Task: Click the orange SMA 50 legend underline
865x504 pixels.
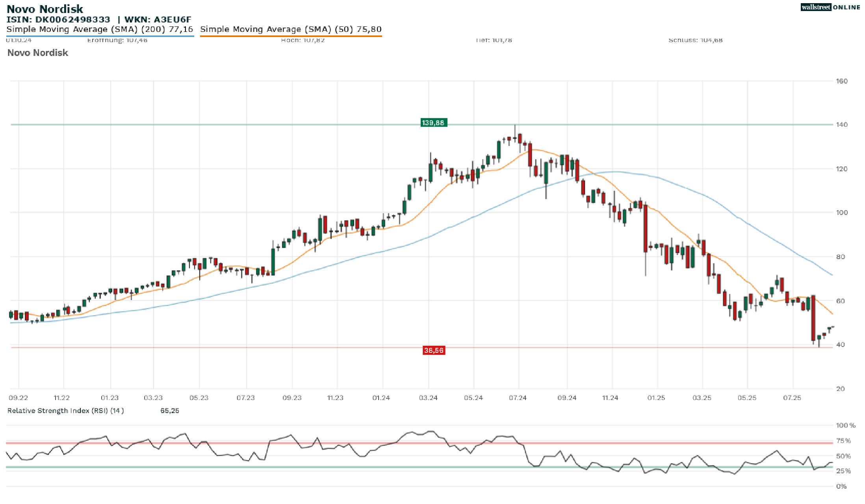Action: point(291,36)
